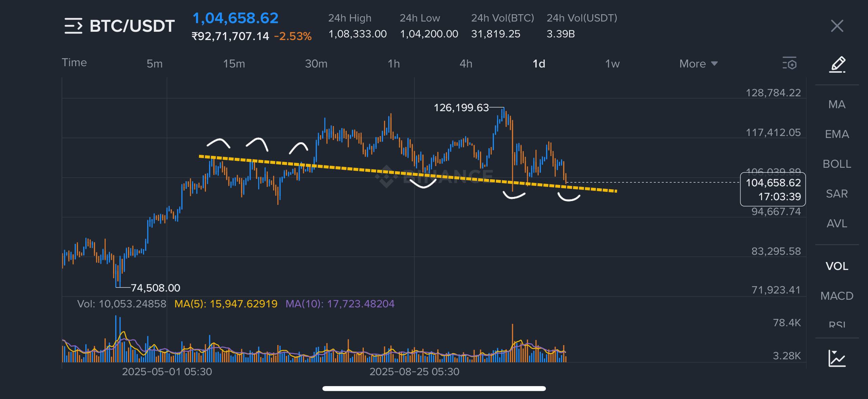
Task: Click the 126,199.63 high price marker
Action: point(461,108)
